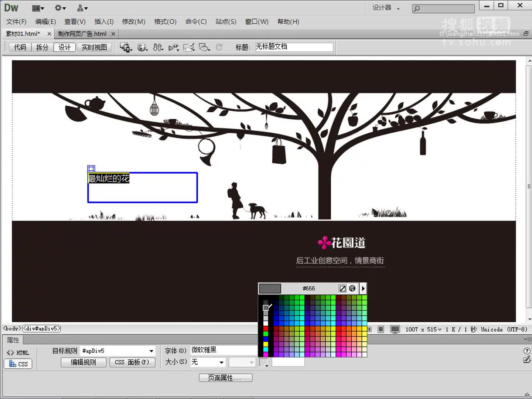Viewport: 532px width, 399px height.
Task: Open the 格式(O) menu
Action: (165, 22)
